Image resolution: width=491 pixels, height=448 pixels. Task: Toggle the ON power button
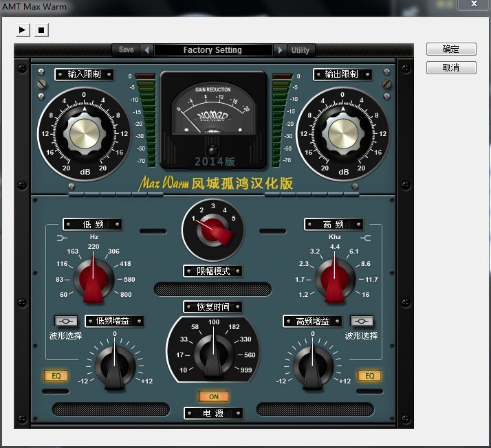(214, 396)
